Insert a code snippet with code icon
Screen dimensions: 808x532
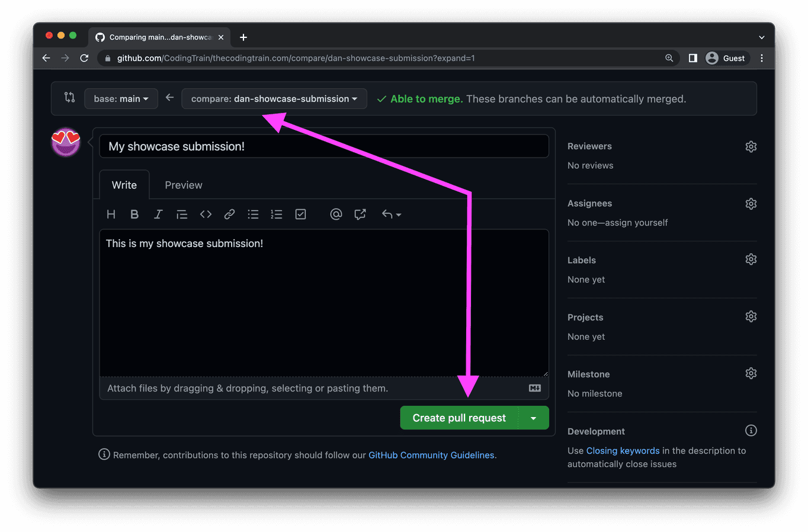206,214
